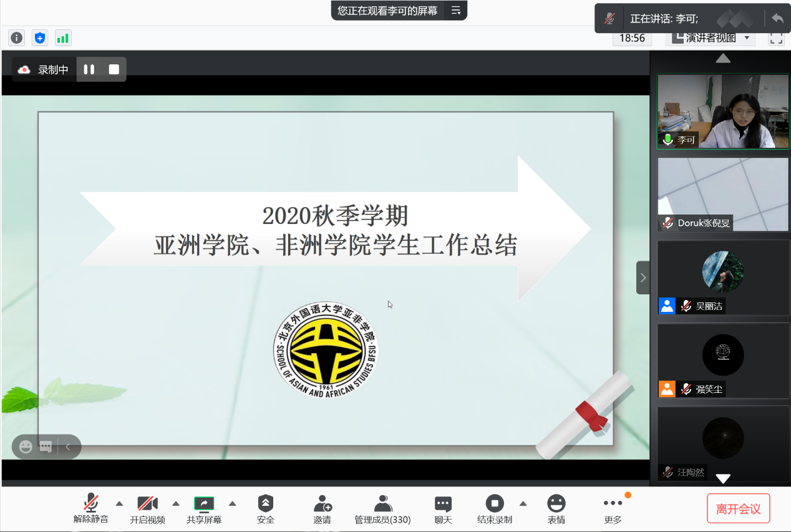Unmute microphone with 解除静音
Screen dimensions: 791x532
(x=91, y=508)
